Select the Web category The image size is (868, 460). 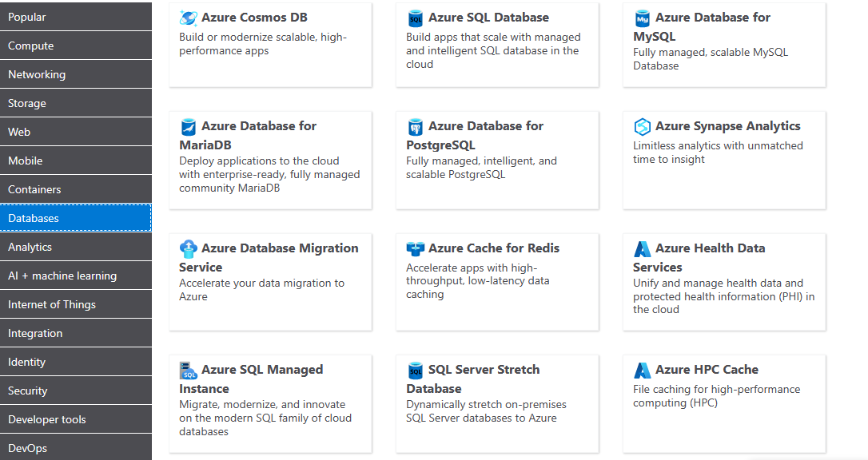tap(76, 132)
